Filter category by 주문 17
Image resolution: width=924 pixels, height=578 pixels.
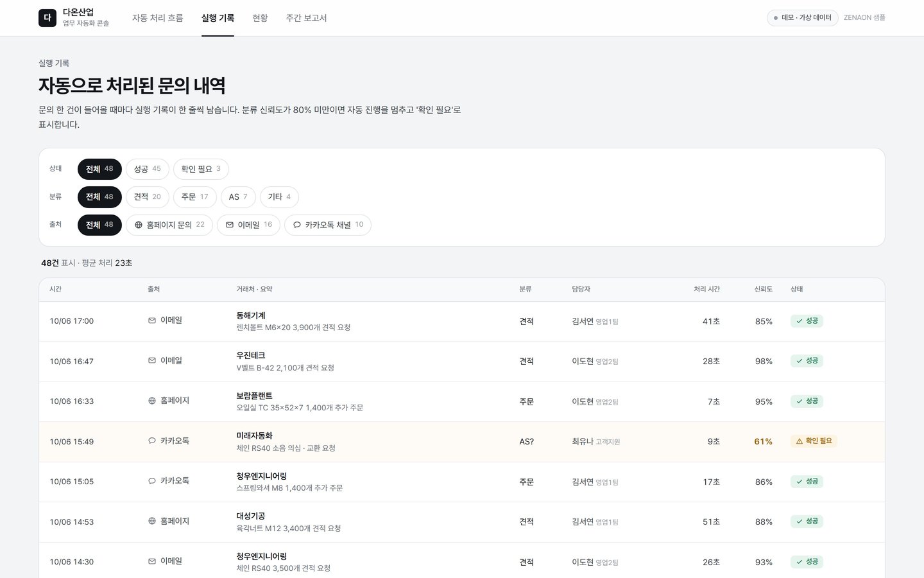point(195,197)
